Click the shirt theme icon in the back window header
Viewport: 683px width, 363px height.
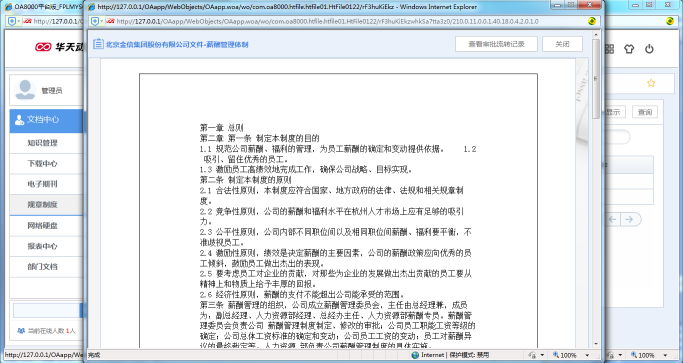[629, 49]
